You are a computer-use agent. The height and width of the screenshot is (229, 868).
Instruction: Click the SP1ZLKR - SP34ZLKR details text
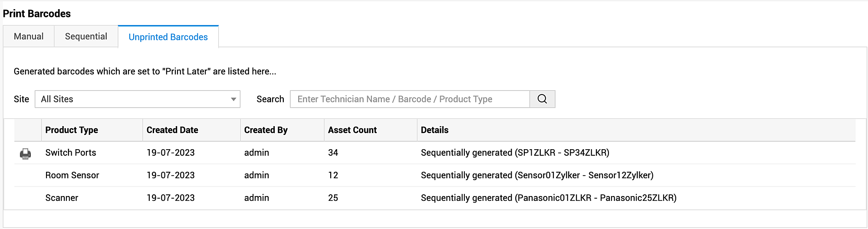(x=515, y=153)
